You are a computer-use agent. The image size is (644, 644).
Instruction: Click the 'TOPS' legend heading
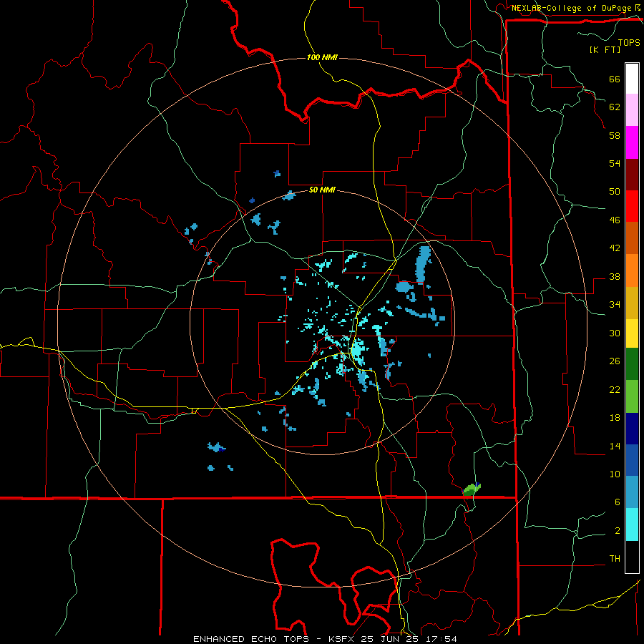tap(629, 43)
